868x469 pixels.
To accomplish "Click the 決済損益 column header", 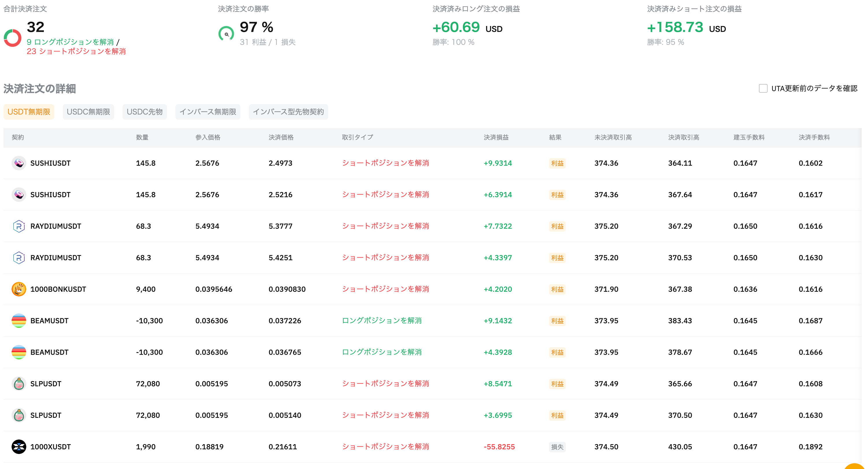I will click(x=496, y=137).
